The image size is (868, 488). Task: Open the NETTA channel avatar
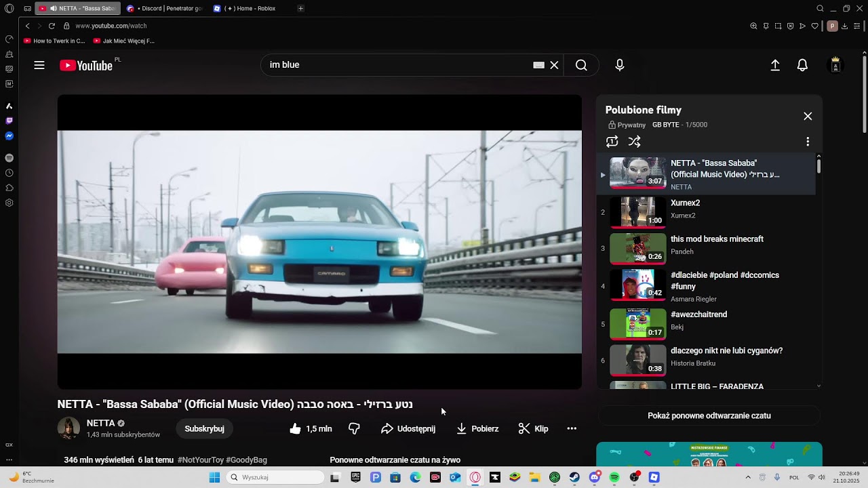[68, 428]
